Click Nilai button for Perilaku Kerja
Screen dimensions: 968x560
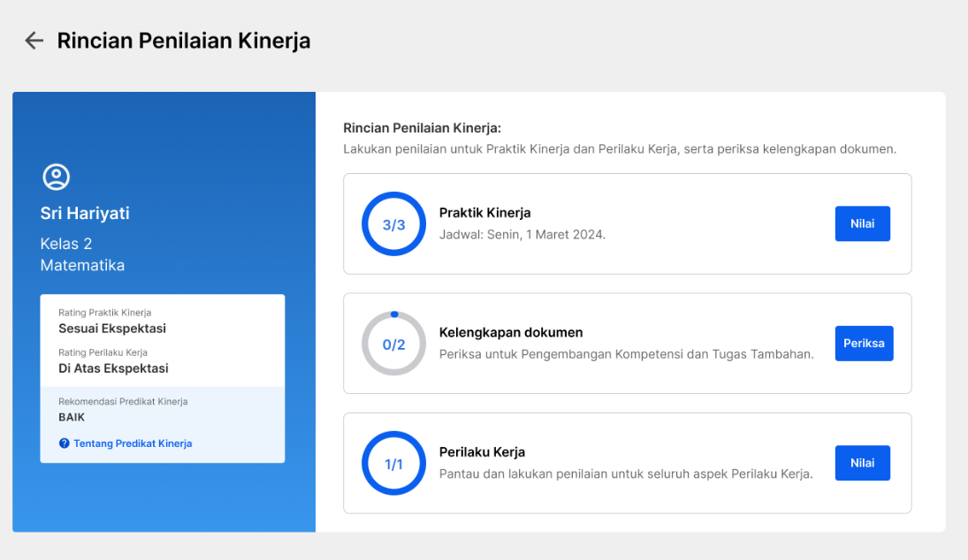point(863,463)
